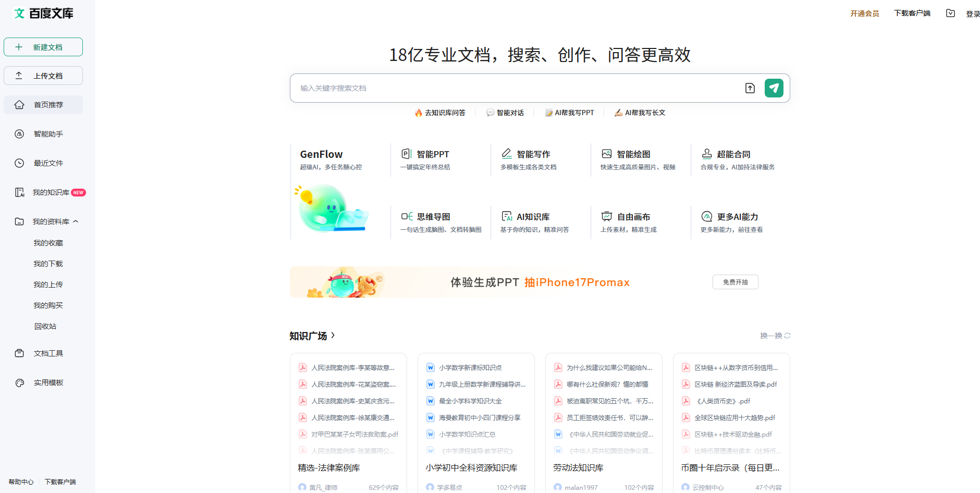Open 我的上传 under 我的资料库
Viewport: 980px width, 493px height.
[x=48, y=285]
